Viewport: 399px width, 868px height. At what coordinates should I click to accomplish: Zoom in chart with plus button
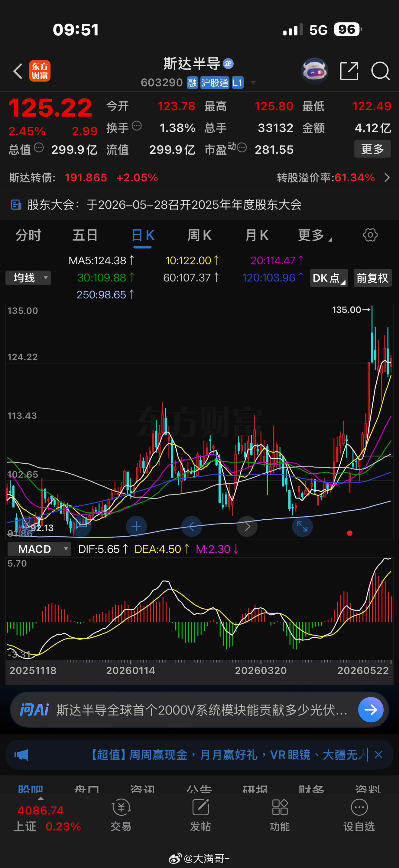tap(136, 526)
